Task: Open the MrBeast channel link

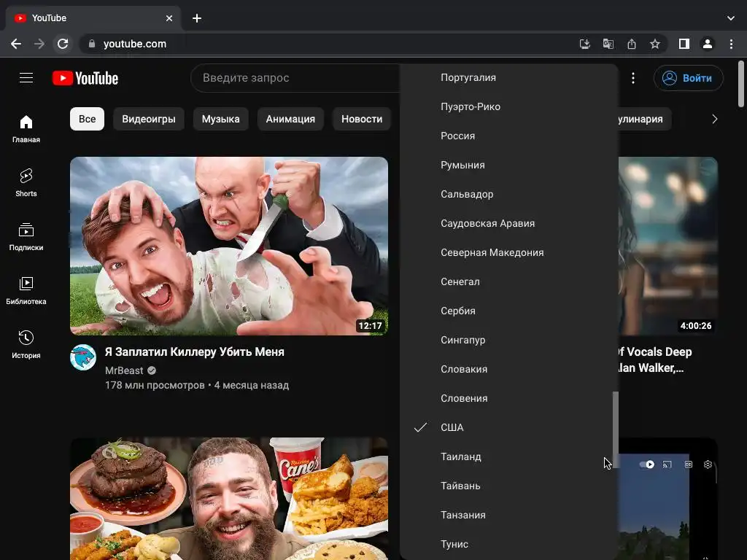Action: 124,370
